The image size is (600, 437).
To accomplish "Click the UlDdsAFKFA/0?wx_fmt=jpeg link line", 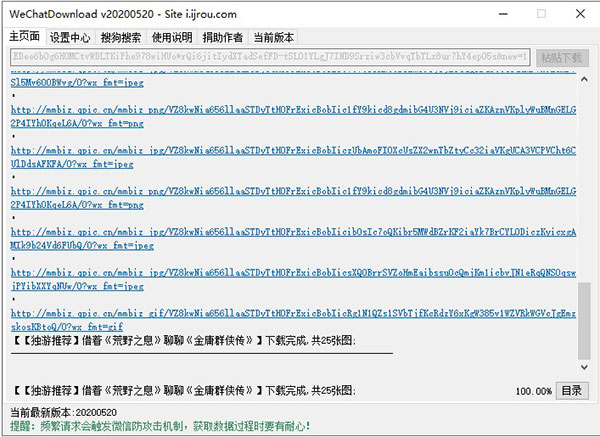I will [x=72, y=164].
